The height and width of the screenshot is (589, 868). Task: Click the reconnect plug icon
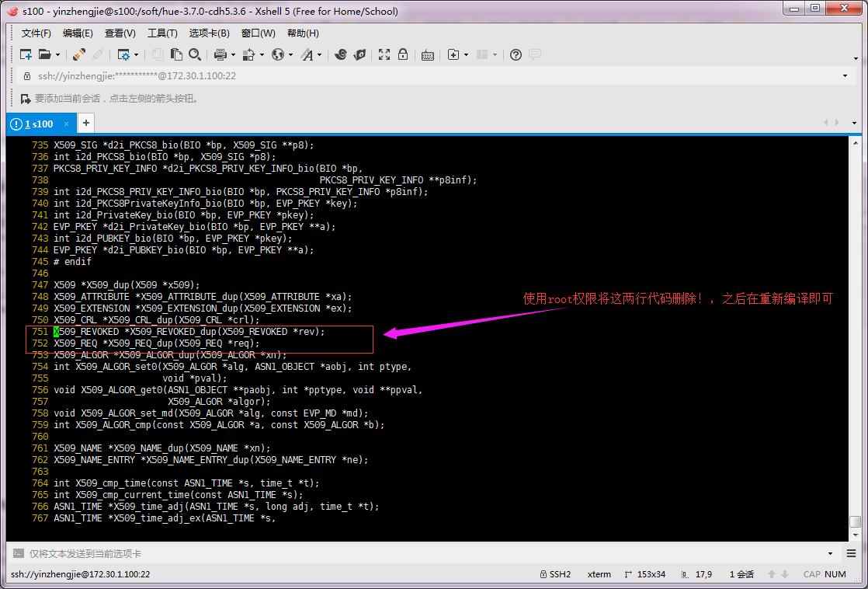[x=78, y=54]
